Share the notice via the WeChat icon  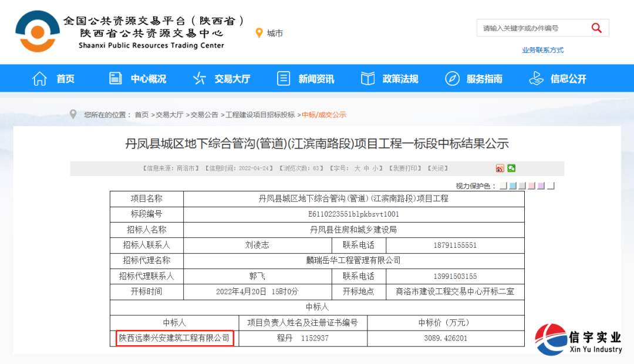coord(511,168)
